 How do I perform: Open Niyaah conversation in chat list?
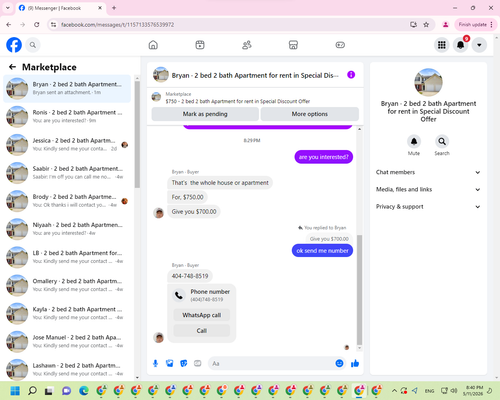(67, 229)
